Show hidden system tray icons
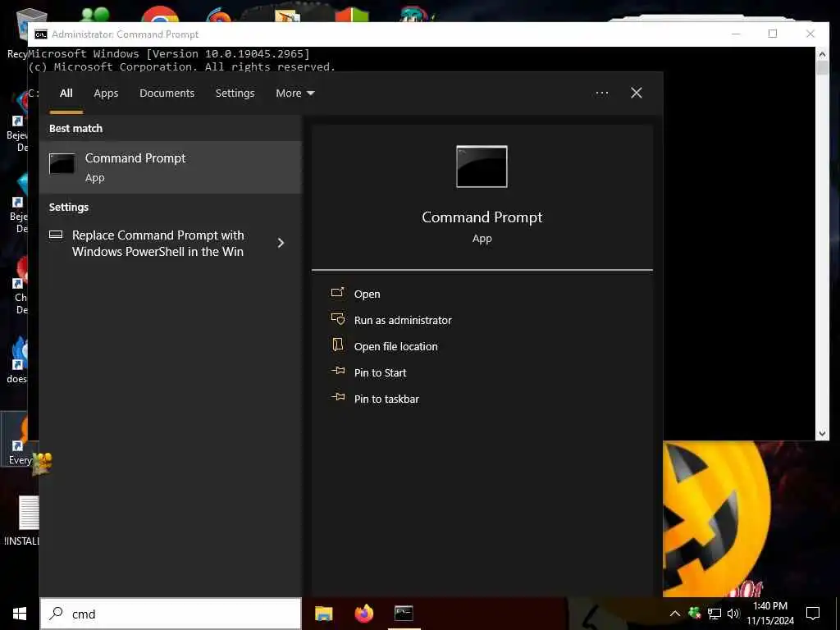Screen dimensions: 840x630 [675, 614]
